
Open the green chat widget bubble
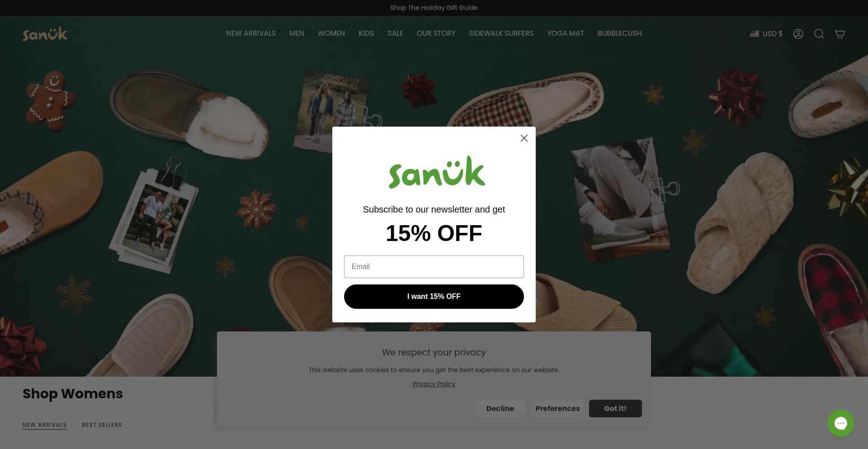tap(841, 423)
